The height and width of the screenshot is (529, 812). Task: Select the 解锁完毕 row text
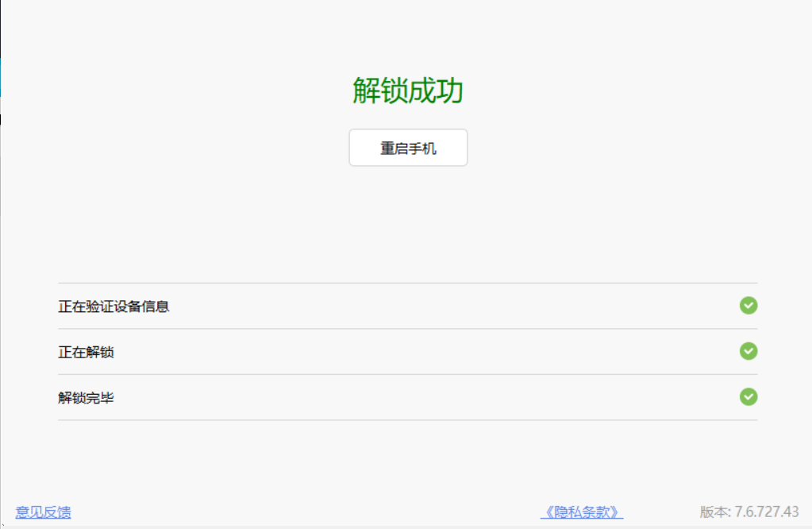coord(86,397)
